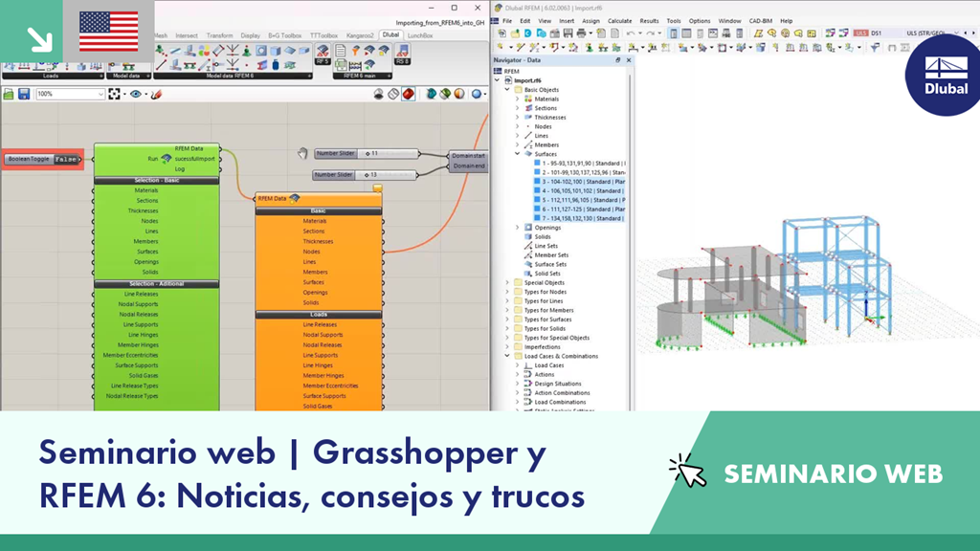Expand the Openings node in Navigator

(x=517, y=228)
